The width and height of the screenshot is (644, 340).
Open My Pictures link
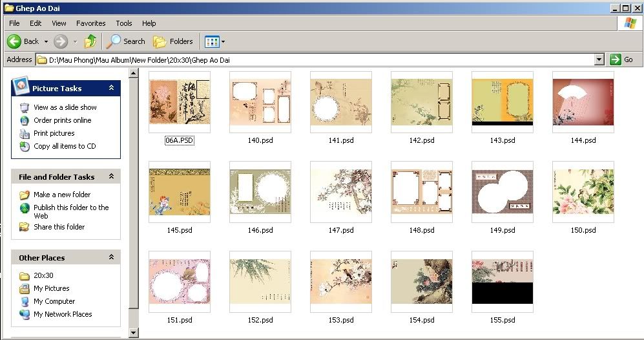[51, 288]
